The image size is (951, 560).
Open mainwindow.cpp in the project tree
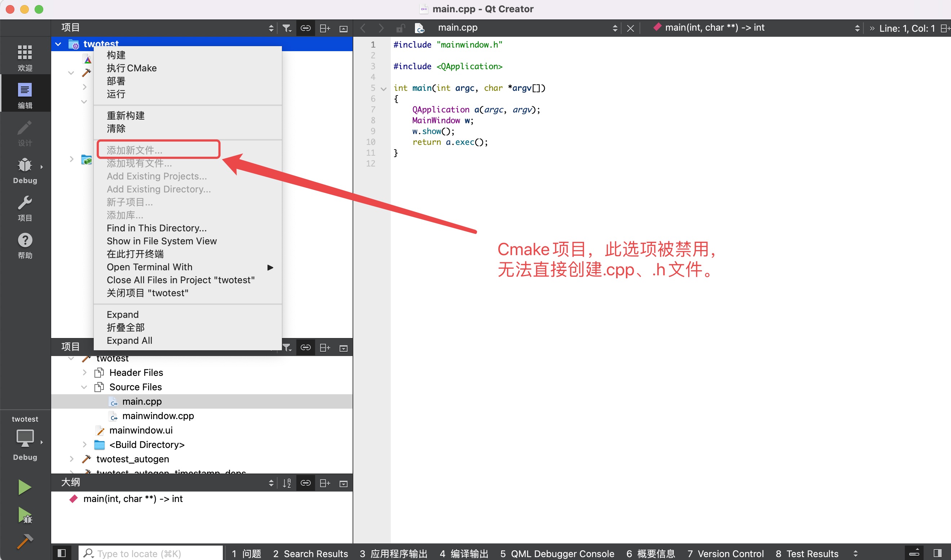pos(158,416)
